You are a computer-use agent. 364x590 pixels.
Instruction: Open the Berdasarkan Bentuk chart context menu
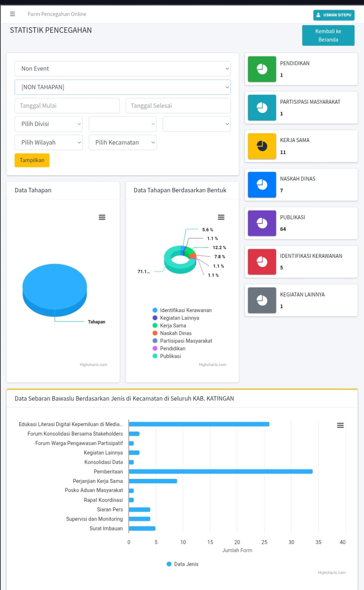(221, 217)
